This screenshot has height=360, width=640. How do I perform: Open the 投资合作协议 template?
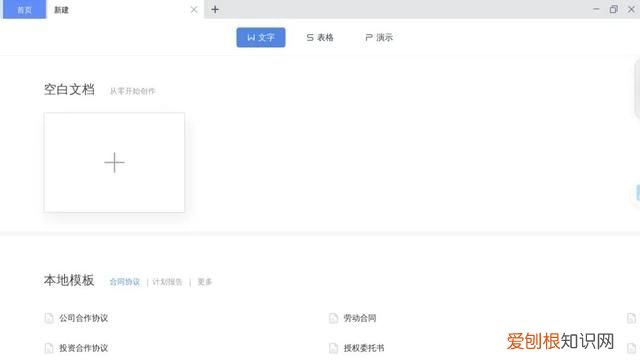[84, 348]
